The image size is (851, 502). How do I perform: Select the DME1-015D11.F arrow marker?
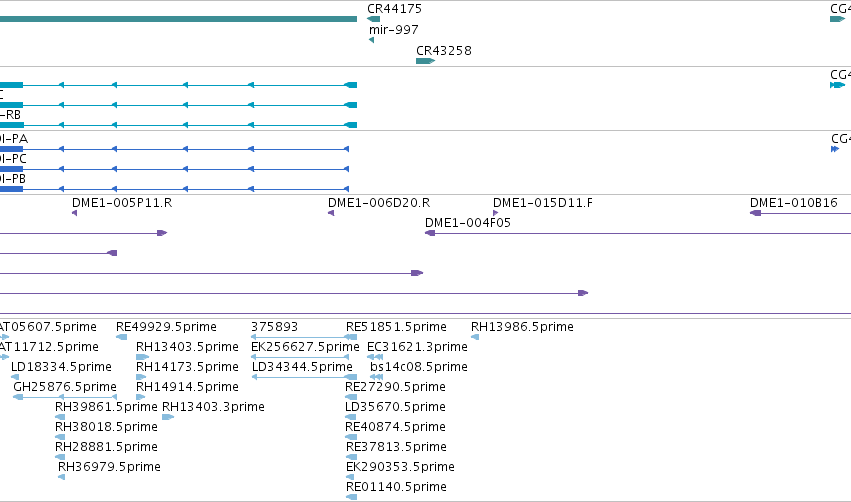point(496,213)
